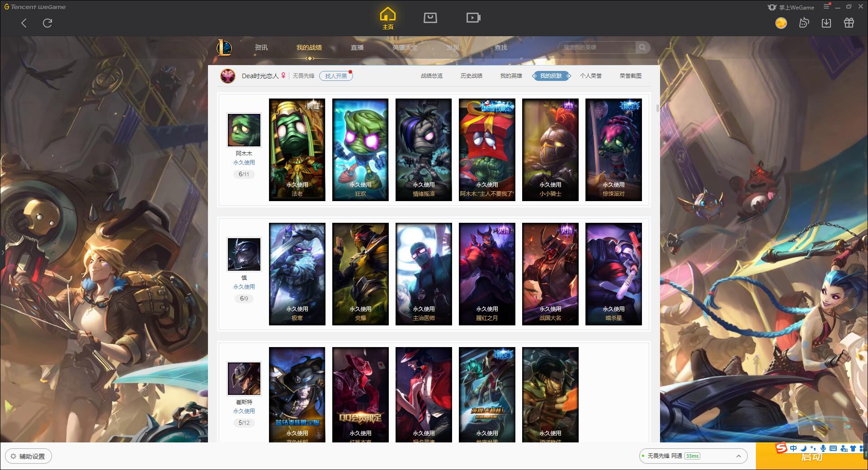Click the 6/9 skin count badge

coord(244,298)
